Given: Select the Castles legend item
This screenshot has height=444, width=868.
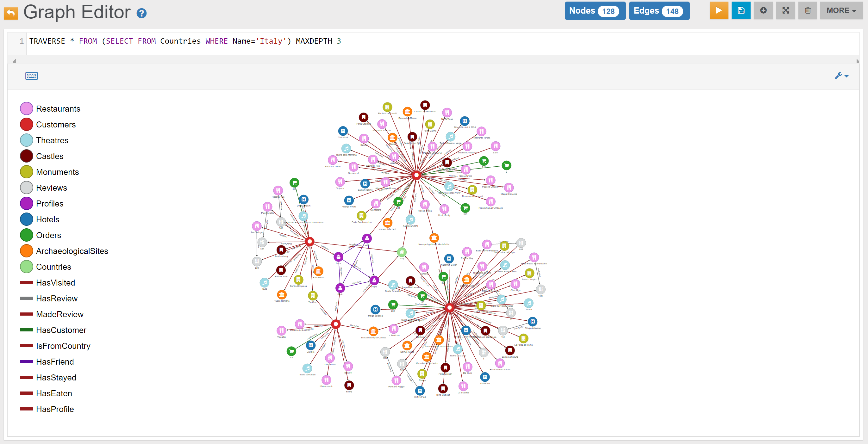Looking at the screenshot, I should point(50,156).
